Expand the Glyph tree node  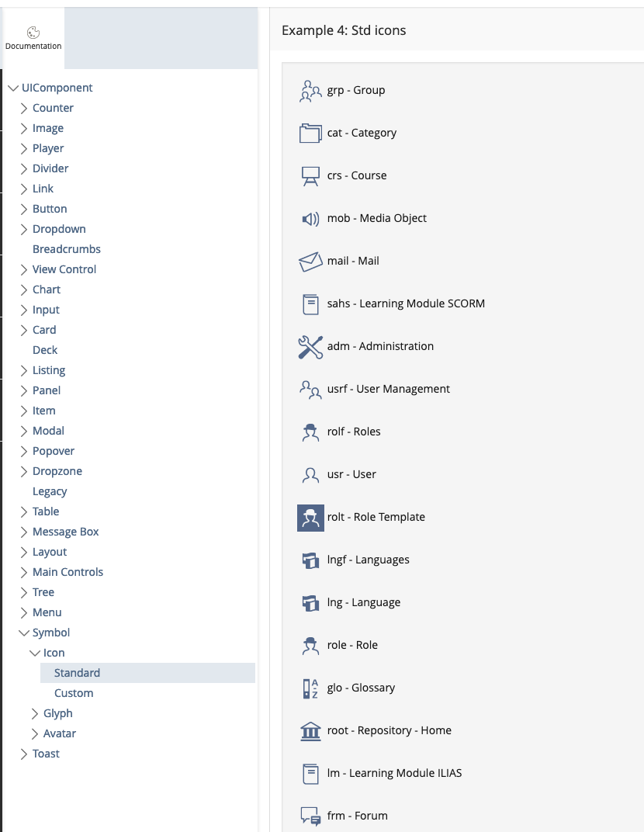pyautogui.click(x=35, y=714)
